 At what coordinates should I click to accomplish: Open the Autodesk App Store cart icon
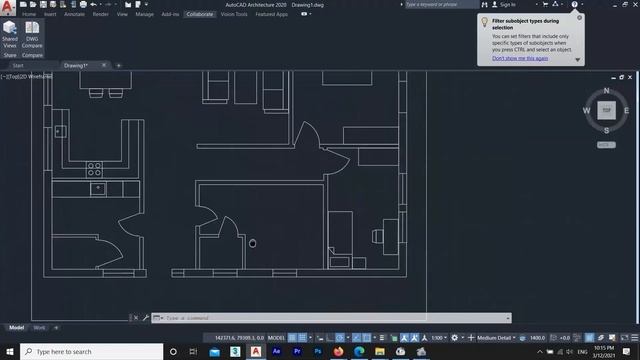545,4
